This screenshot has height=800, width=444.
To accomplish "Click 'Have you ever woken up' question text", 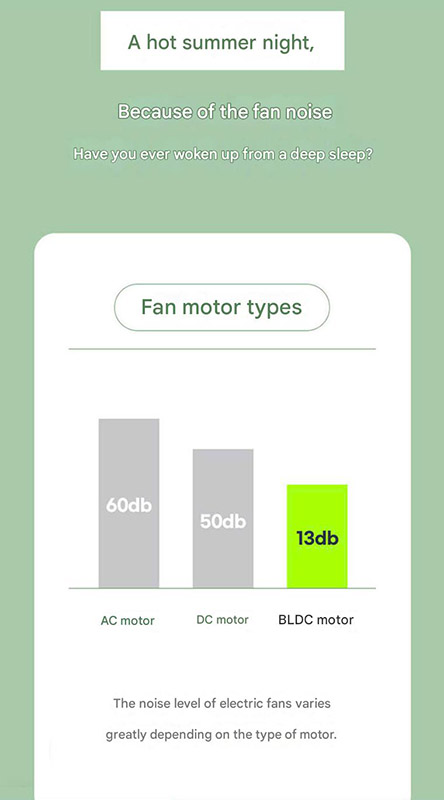I will [223, 154].
